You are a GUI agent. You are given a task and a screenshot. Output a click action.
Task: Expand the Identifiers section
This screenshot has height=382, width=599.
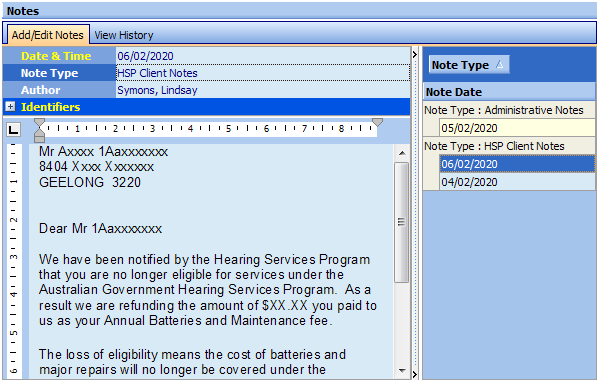pyautogui.click(x=10, y=107)
